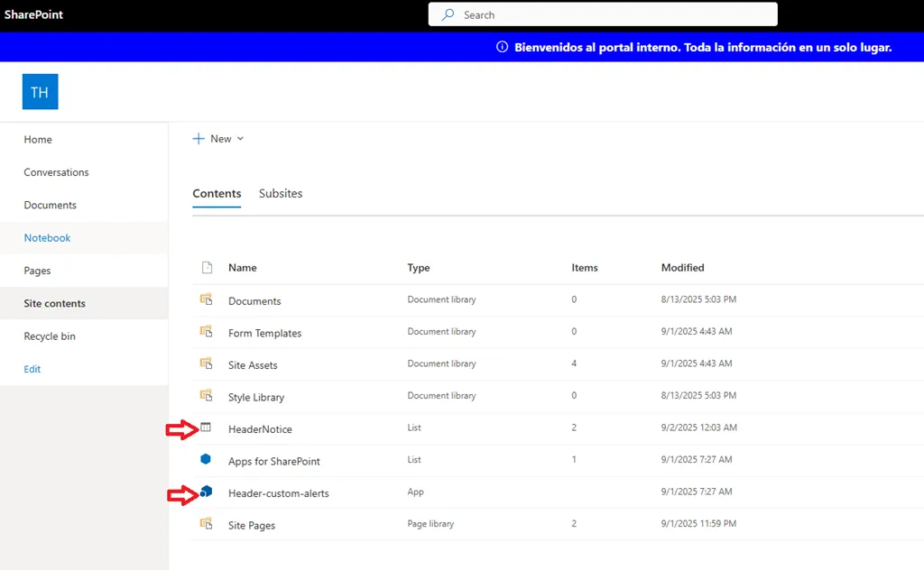Viewport: 924px width, 570px height.
Task: Expand the New dropdown chevron
Action: click(x=239, y=139)
